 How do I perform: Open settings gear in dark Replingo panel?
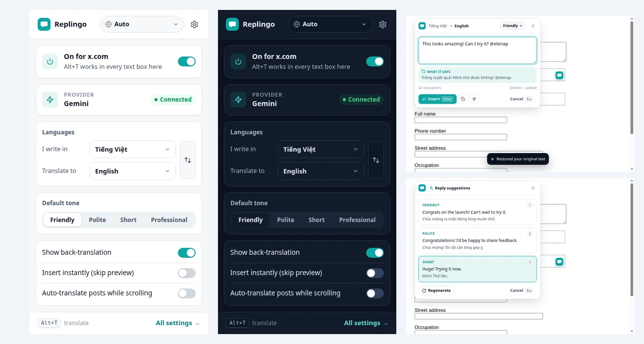click(382, 24)
